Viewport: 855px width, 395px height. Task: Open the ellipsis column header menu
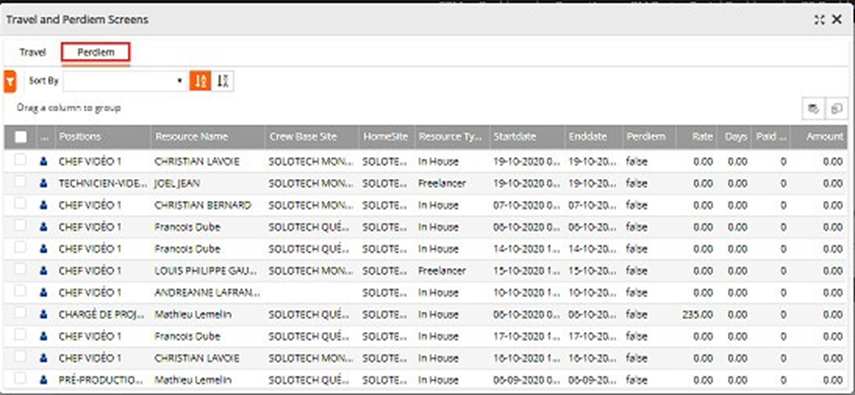45,137
